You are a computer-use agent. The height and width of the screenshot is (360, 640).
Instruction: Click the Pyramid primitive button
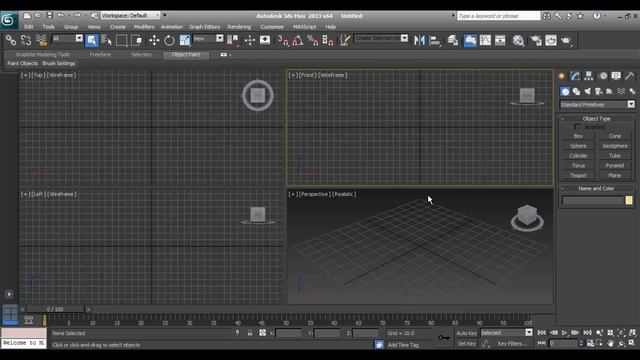coord(615,166)
